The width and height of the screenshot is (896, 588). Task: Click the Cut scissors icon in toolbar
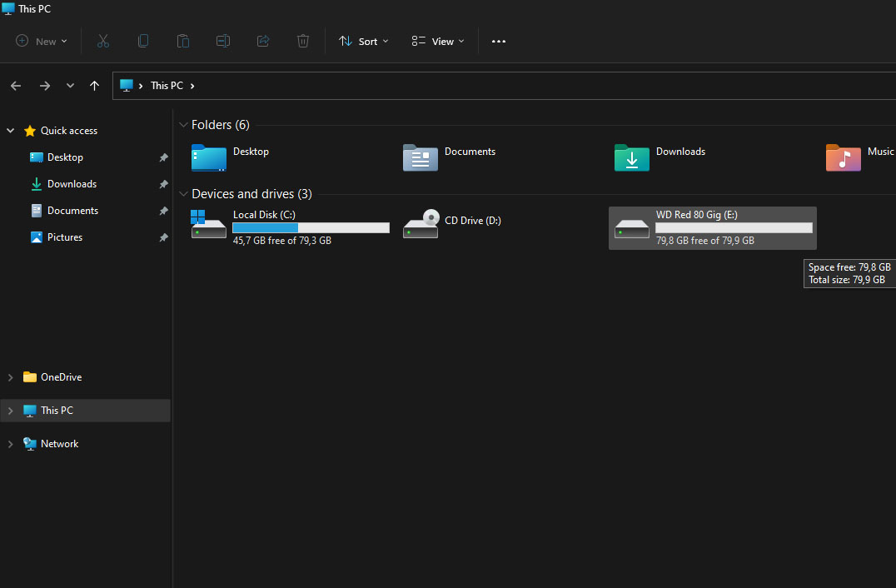(103, 41)
